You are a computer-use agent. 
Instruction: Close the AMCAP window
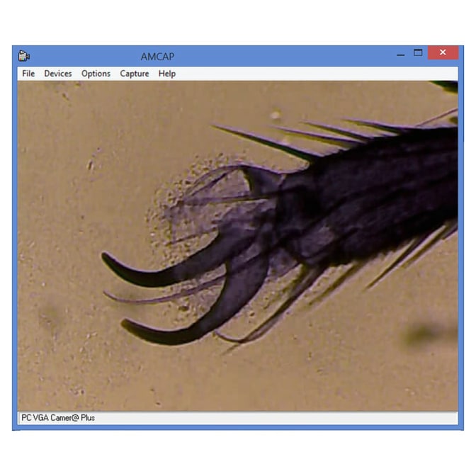[443, 53]
